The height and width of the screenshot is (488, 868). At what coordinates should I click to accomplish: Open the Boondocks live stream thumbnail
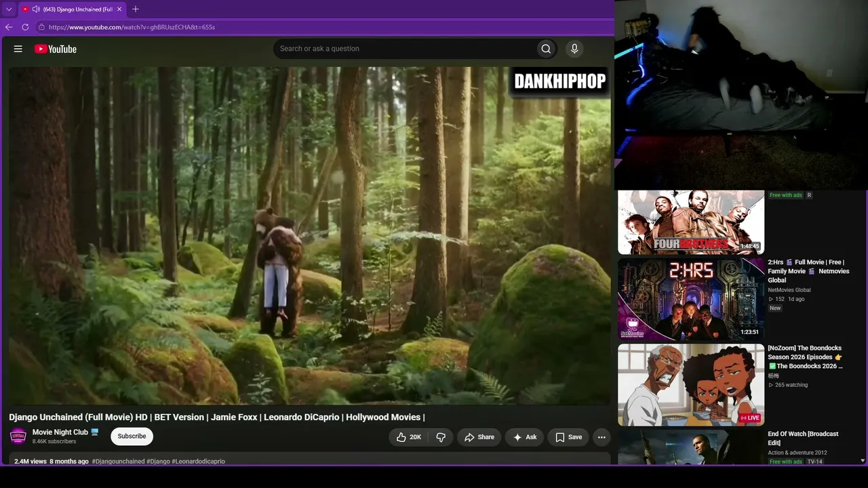click(691, 385)
